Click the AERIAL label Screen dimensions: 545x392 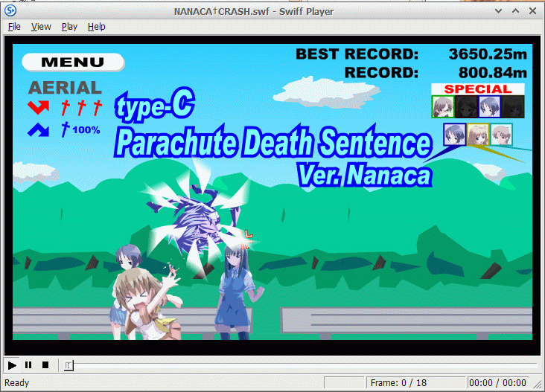(x=65, y=88)
